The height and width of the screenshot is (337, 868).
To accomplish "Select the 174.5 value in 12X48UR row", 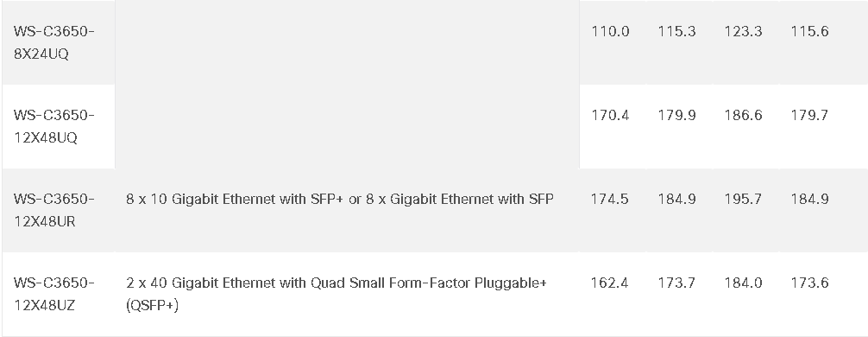I will 609,199.
